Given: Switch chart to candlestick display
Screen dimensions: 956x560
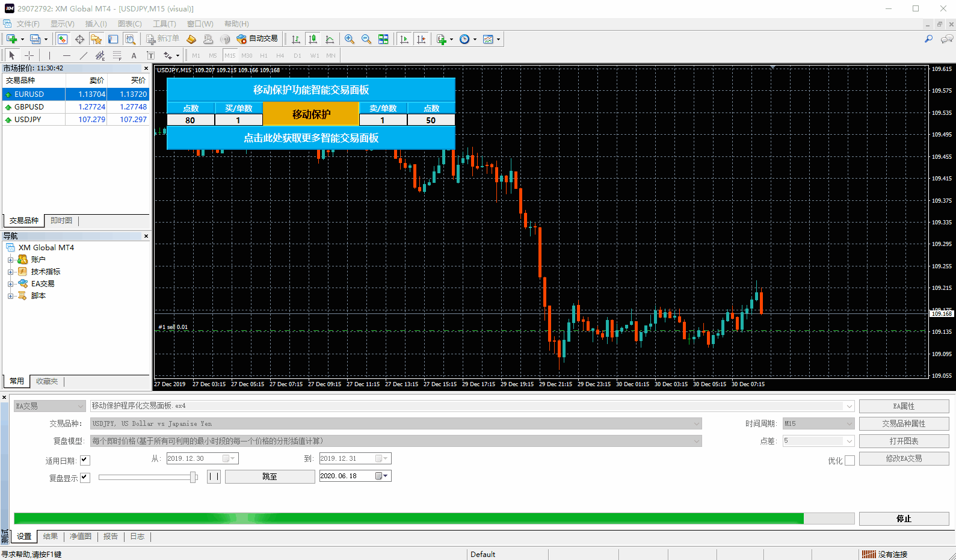Looking at the screenshot, I should click(313, 39).
